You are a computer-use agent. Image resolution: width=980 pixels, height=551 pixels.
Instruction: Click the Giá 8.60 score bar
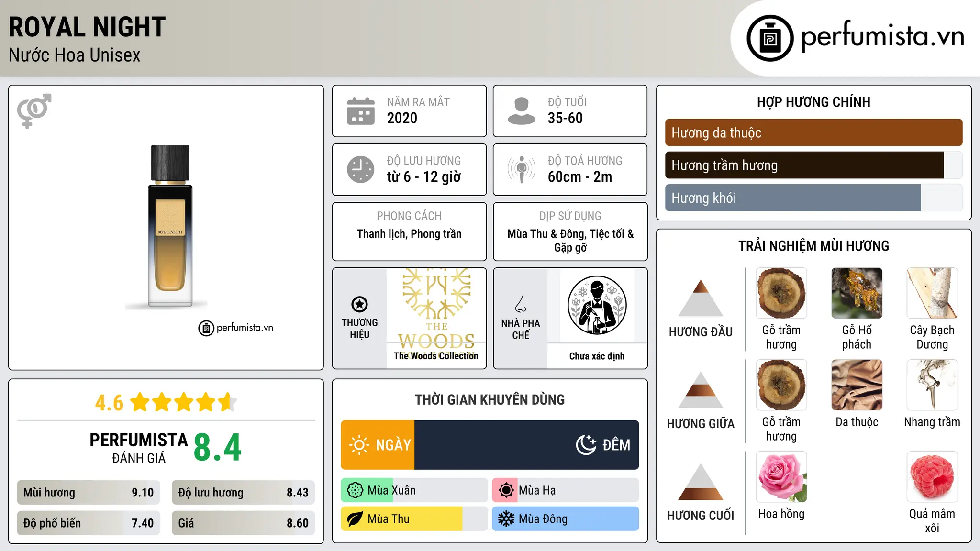click(x=243, y=523)
